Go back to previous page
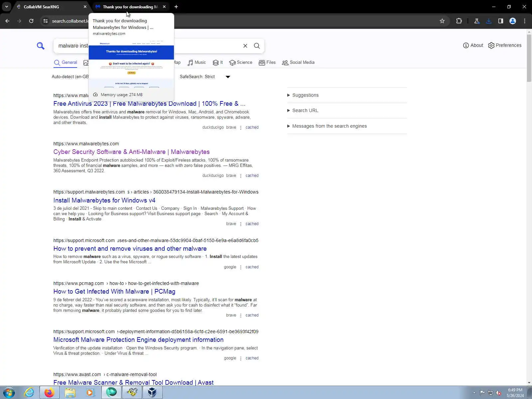 click(7, 21)
